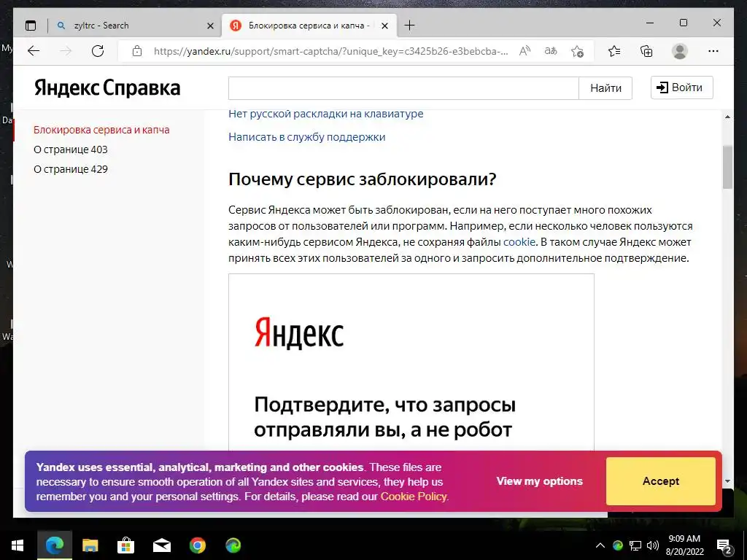The image size is (747, 560).
Task: Go back with the back arrow
Action: point(34,51)
